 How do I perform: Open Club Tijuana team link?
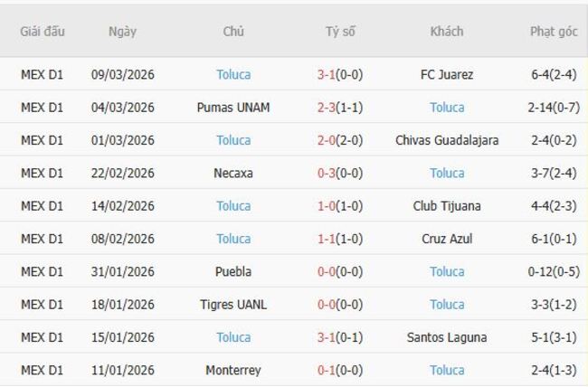(x=447, y=206)
